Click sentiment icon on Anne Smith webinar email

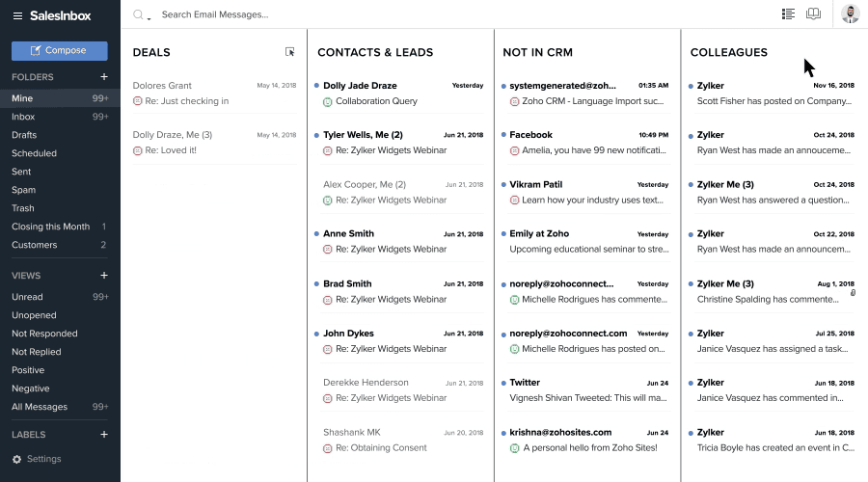point(328,250)
